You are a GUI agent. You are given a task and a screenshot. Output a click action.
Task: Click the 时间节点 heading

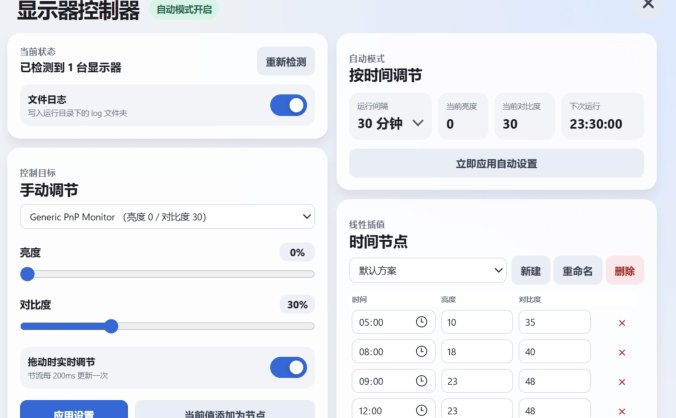378,242
